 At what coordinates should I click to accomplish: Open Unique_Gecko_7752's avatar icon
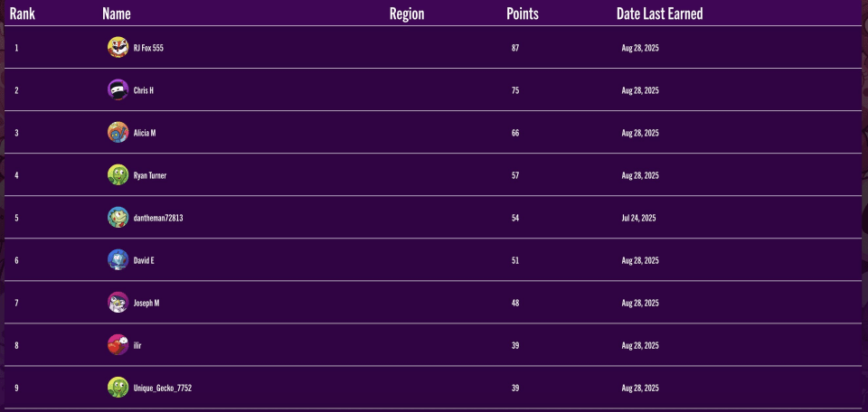118,388
